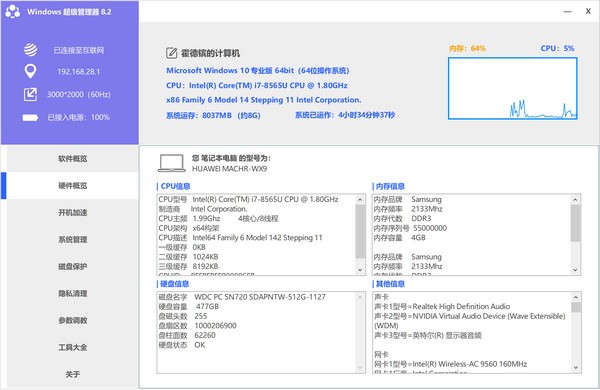Click the 3000*2000 (60Hz) resolution text

(78, 94)
